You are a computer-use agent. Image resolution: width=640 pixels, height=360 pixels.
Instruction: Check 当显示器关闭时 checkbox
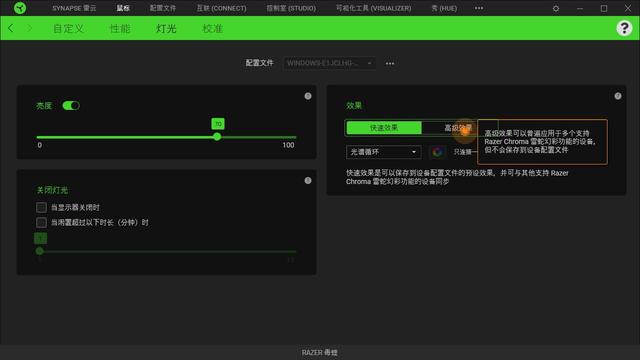41,207
